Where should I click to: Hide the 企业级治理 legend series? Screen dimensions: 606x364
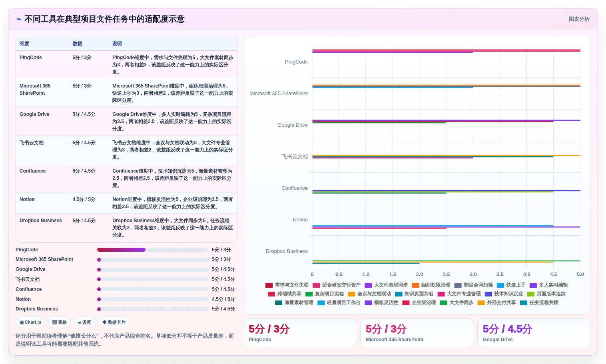click(419, 302)
